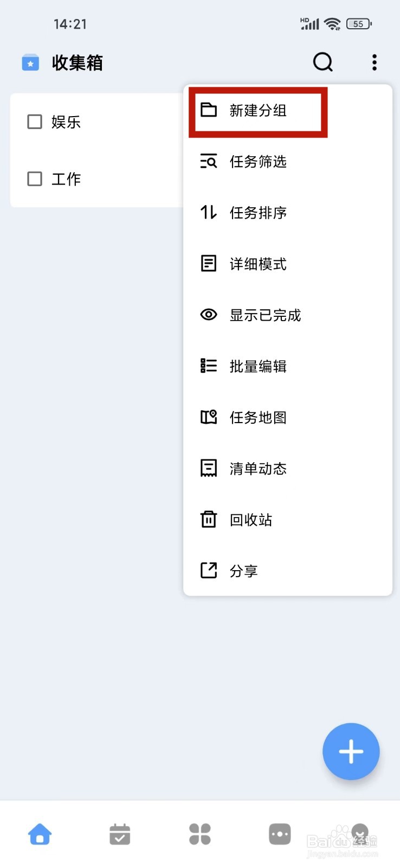Tap the three-dot more options icon
The image size is (400, 868).
[375, 62]
